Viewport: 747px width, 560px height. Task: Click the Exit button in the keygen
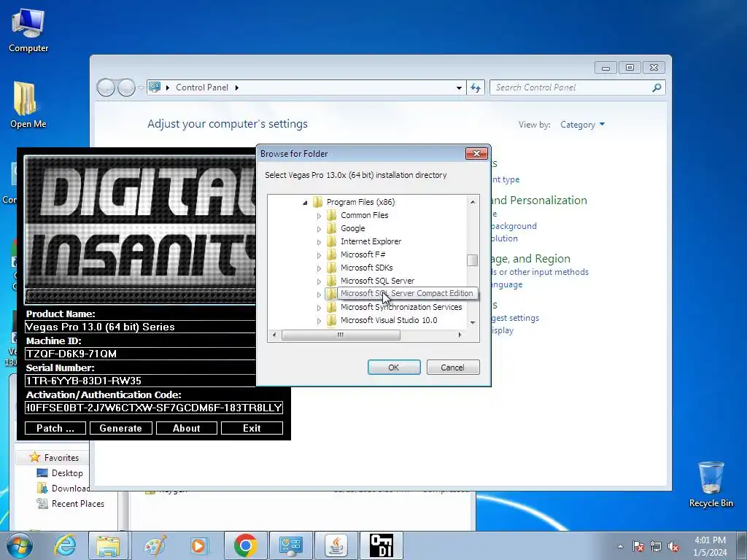point(252,428)
